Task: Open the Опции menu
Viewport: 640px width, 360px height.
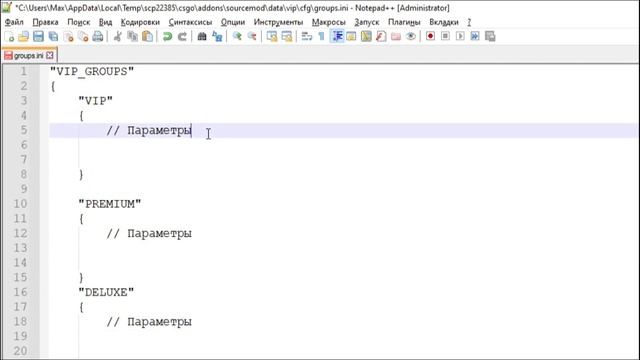Action: 233,22
